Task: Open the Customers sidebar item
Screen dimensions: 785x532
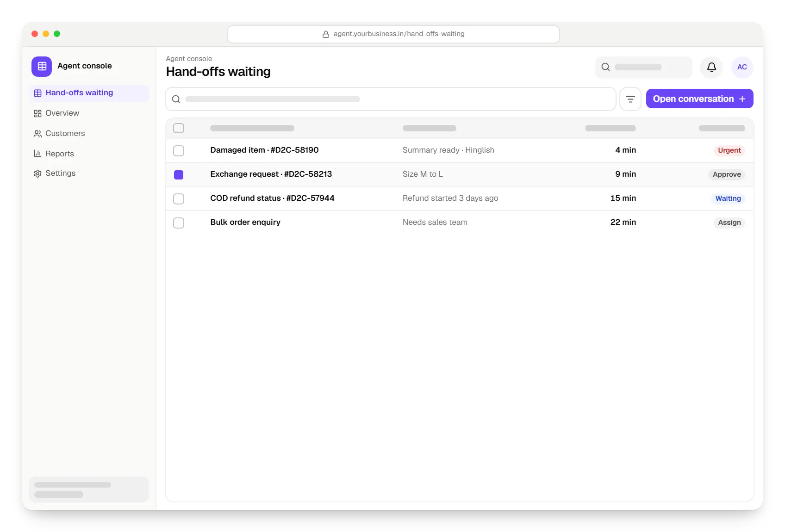Action: (89, 134)
